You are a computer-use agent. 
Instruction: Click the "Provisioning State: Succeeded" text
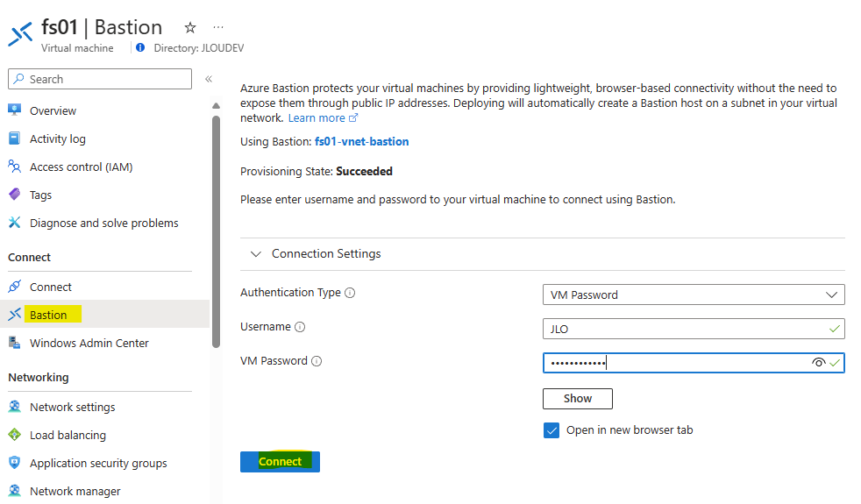317,171
